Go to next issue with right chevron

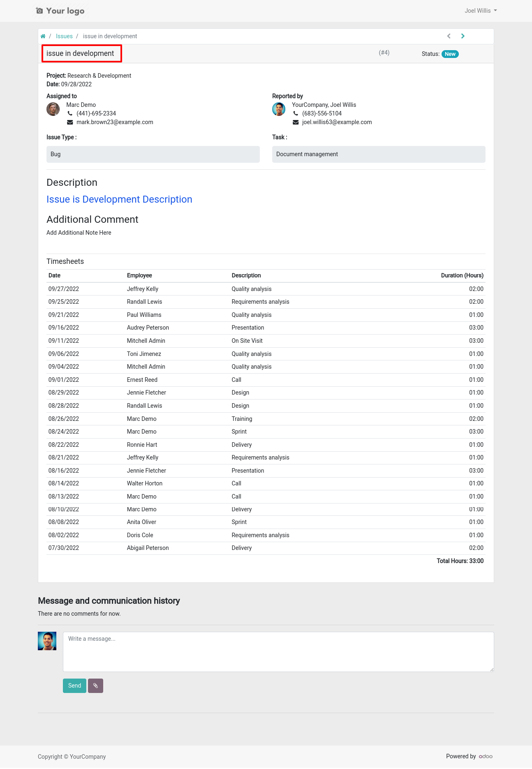463,36
